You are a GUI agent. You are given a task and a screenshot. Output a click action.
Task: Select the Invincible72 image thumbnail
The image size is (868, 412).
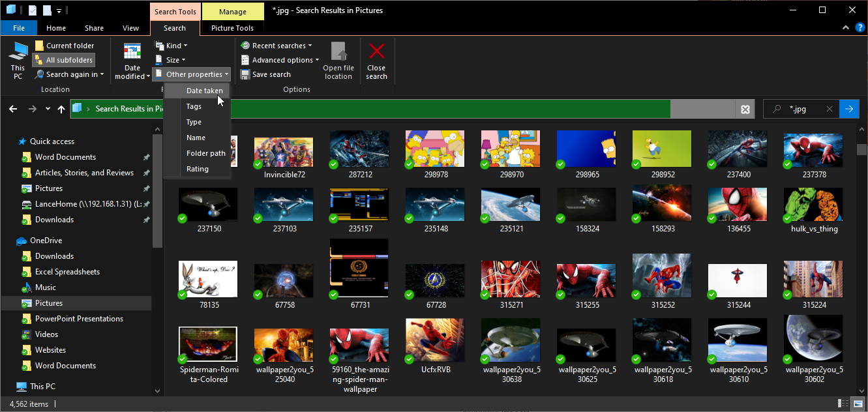tap(284, 154)
